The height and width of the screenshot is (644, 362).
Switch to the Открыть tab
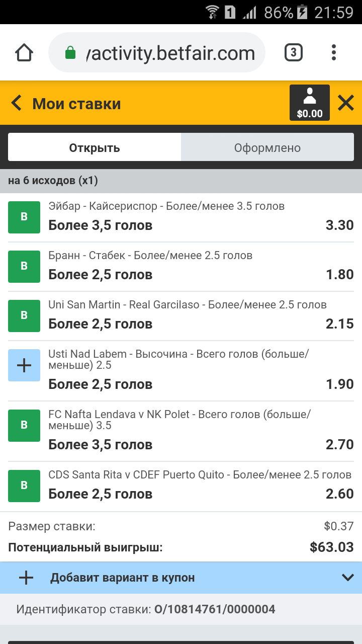(95, 147)
